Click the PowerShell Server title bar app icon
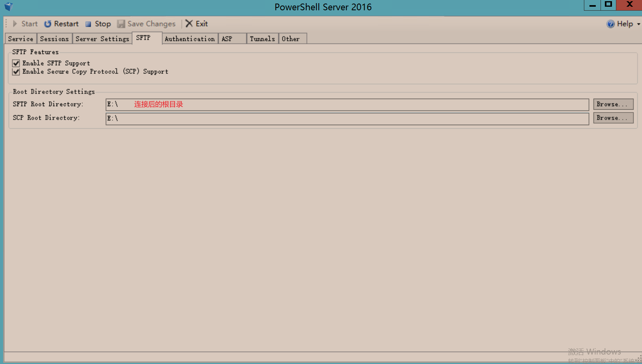The width and height of the screenshot is (642, 364). [x=9, y=7]
